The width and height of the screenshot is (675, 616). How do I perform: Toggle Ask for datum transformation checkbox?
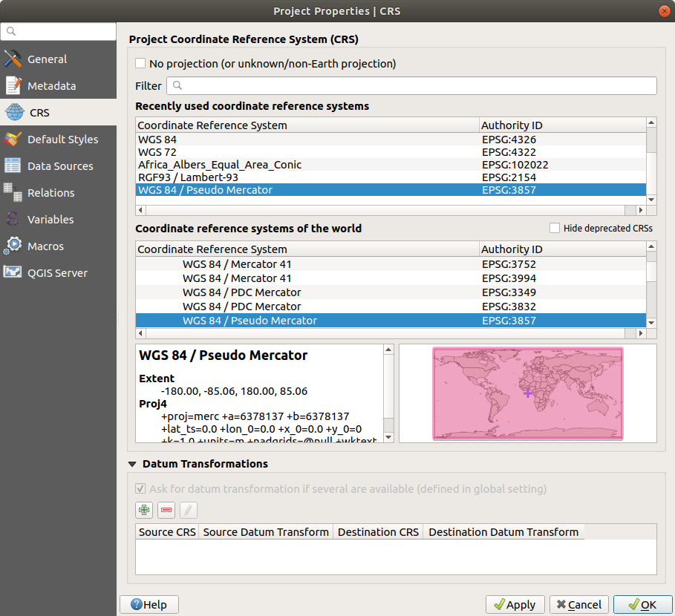pos(140,489)
